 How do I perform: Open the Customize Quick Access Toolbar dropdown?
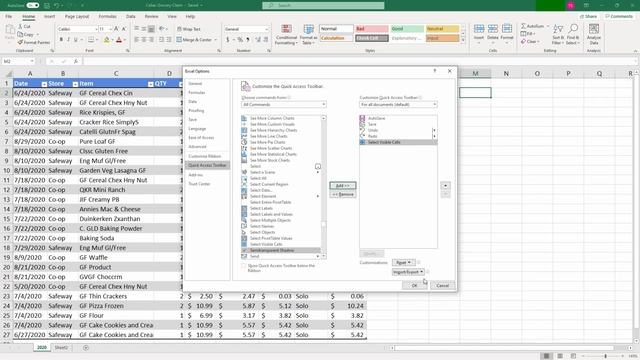398,104
